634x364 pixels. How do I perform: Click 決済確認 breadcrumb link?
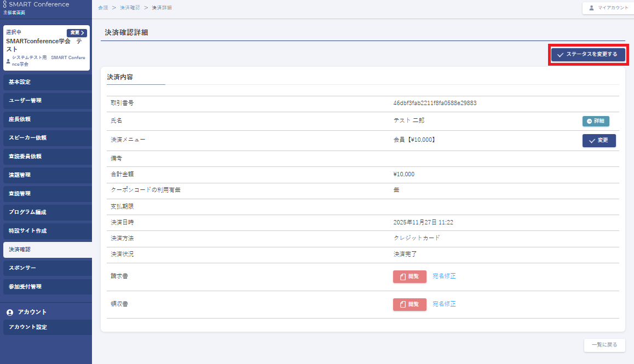click(x=130, y=8)
